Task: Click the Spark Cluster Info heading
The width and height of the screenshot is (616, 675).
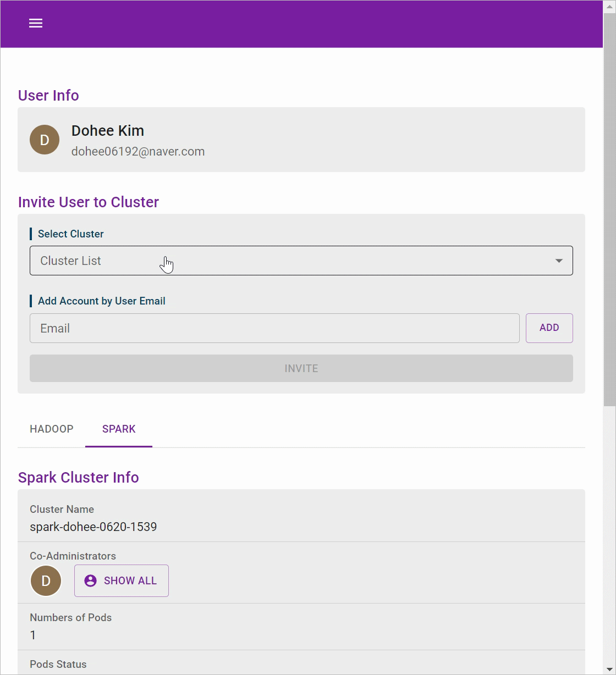Action: pyautogui.click(x=79, y=478)
